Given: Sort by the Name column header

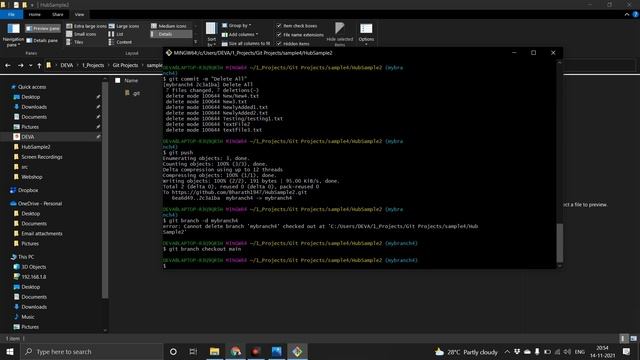Looking at the screenshot, I should point(131,80).
